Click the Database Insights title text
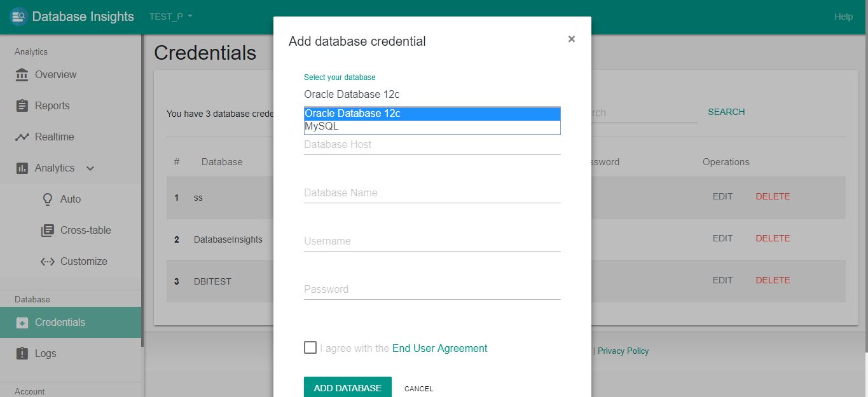 point(83,17)
